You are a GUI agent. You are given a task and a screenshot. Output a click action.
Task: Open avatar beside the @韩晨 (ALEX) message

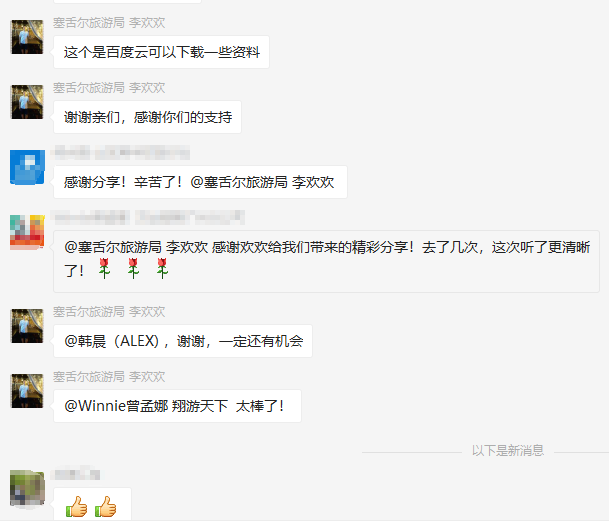(x=27, y=326)
